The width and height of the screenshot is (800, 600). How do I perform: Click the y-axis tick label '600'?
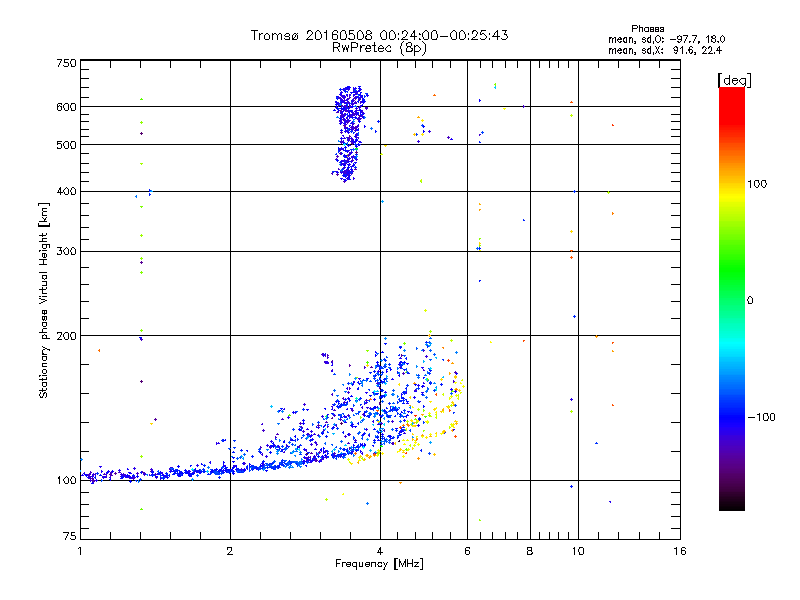[66, 107]
